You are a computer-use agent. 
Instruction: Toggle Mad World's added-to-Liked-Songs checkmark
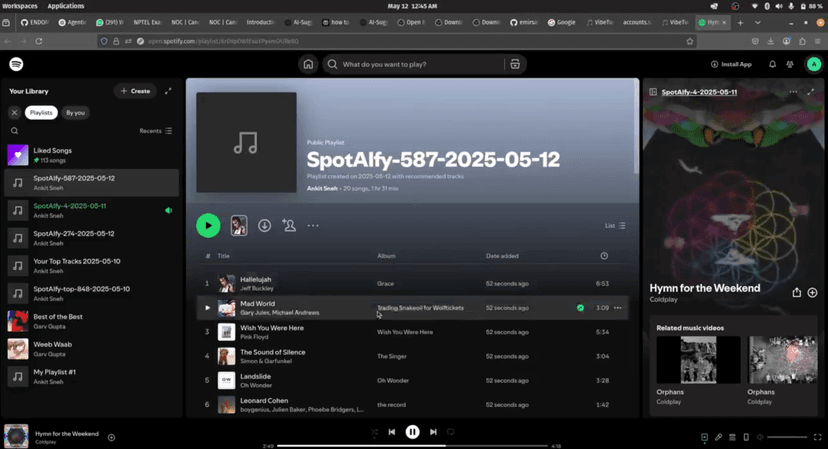coord(580,308)
